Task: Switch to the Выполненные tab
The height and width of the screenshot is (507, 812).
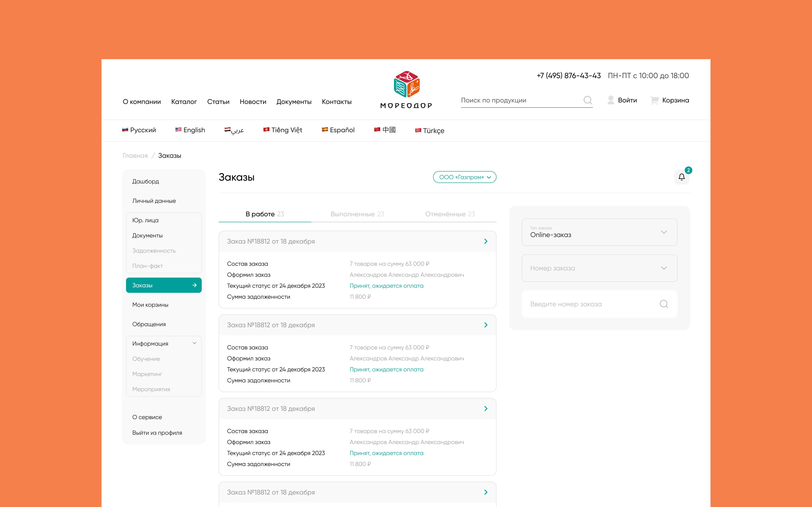Action: click(357, 214)
